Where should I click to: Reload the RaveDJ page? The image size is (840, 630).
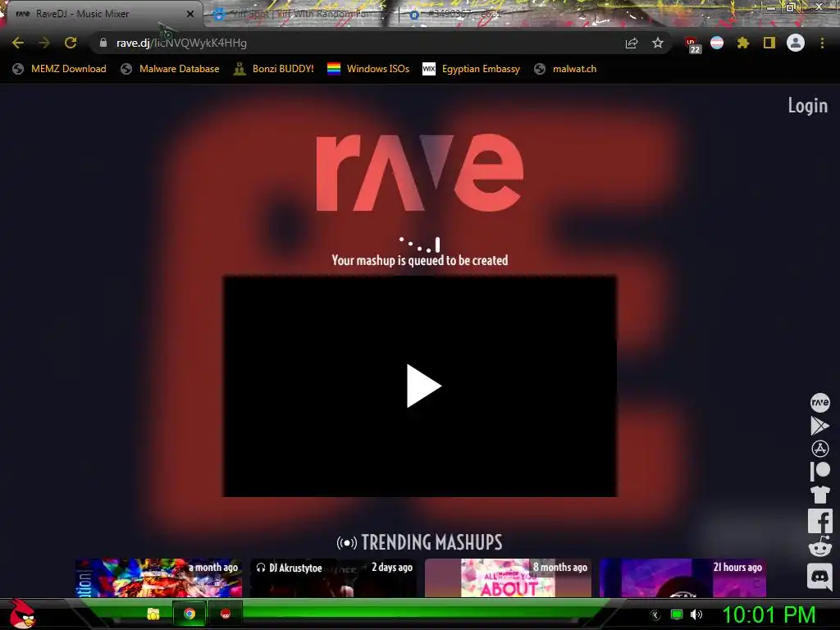71,43
